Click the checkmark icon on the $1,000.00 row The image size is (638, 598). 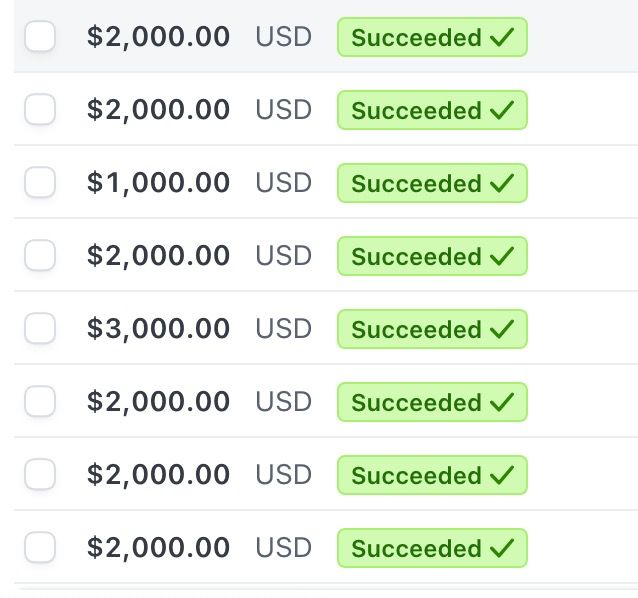point(502,183)
